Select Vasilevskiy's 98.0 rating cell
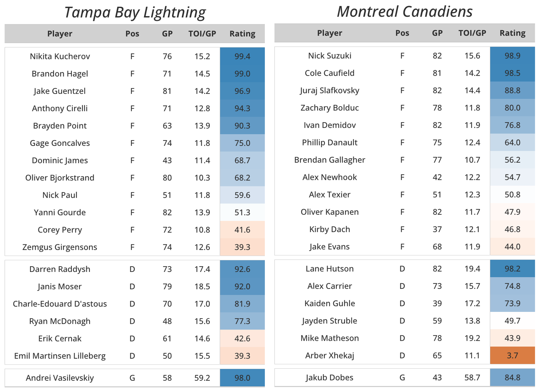 [242, 378]
